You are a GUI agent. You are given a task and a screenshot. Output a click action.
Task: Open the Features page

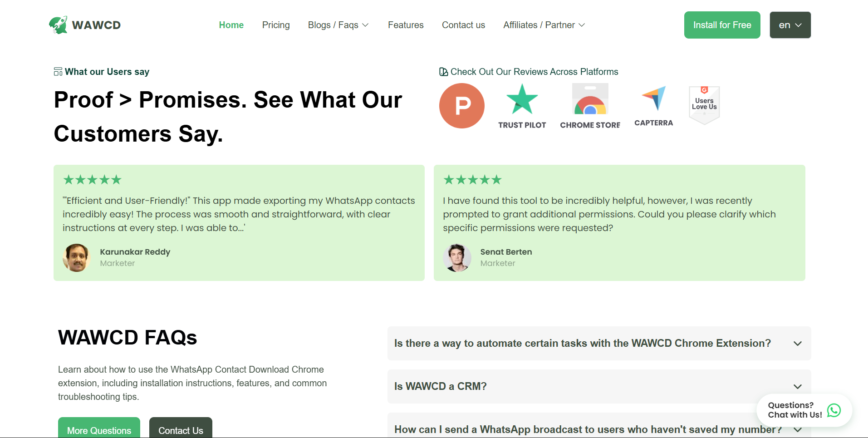(x=406, y=25)
